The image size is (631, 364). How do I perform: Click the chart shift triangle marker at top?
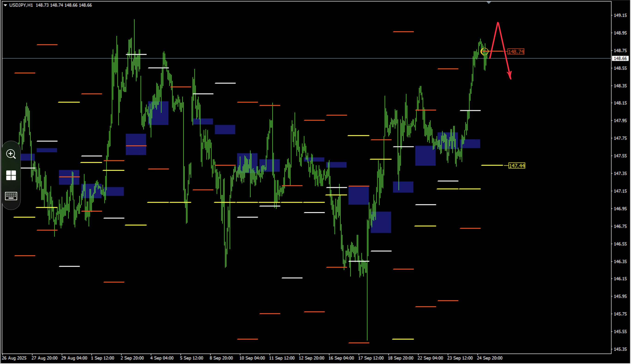[x=489, y=3]
